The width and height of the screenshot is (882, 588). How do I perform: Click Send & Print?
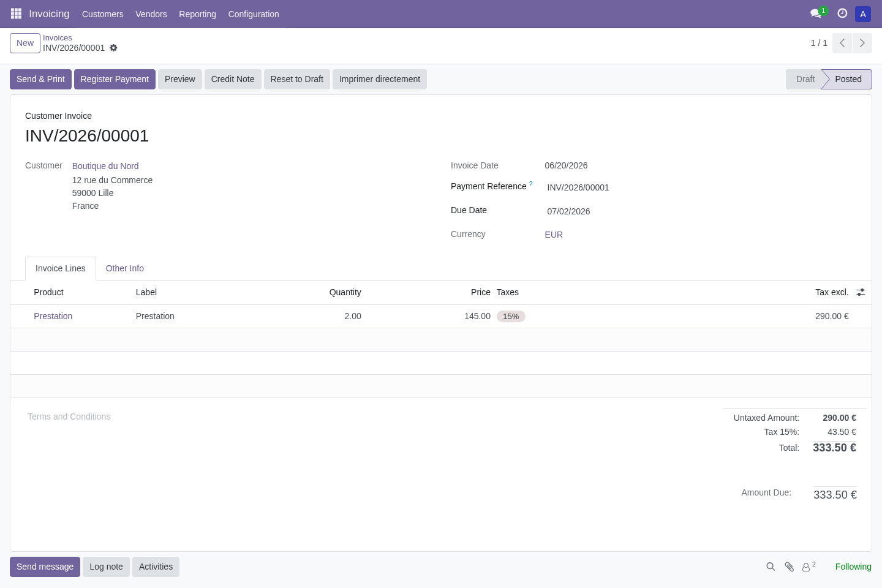40,79
